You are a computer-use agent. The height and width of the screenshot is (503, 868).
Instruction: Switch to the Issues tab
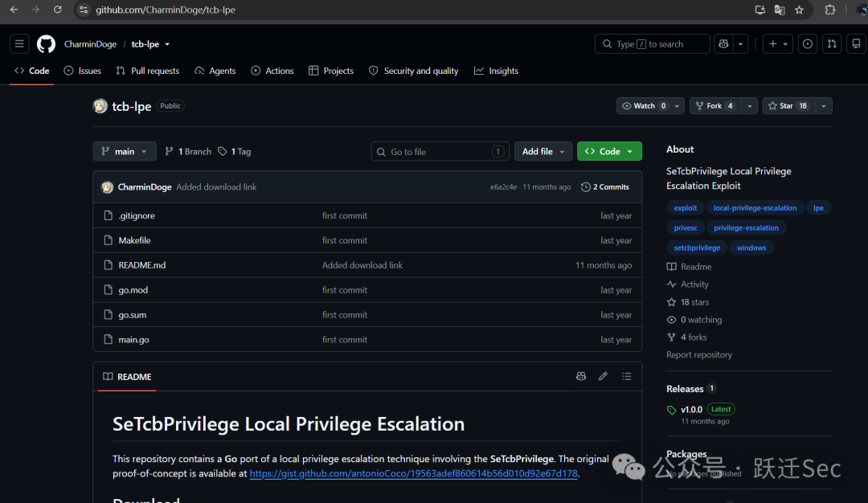83,71
